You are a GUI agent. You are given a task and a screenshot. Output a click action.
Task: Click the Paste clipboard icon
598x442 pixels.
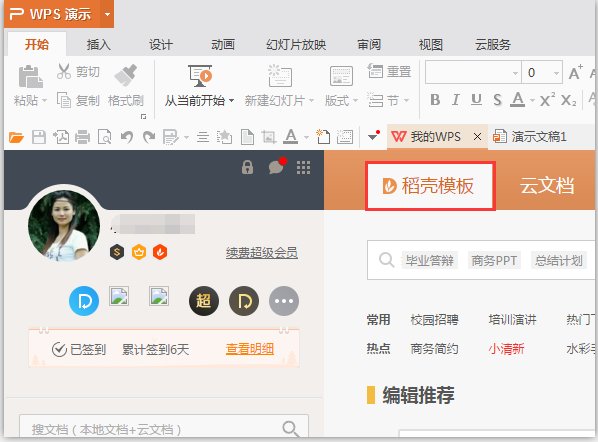click(x=30, y=77)
